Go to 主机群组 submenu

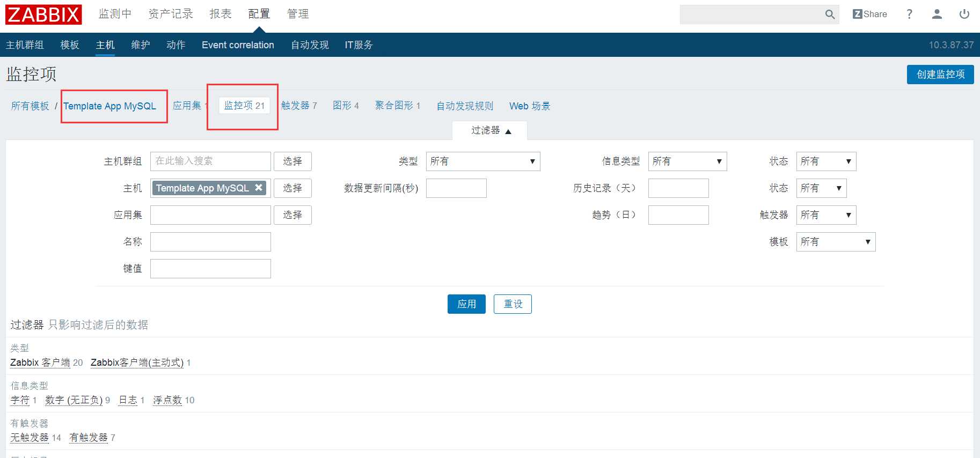pos(25,45)
